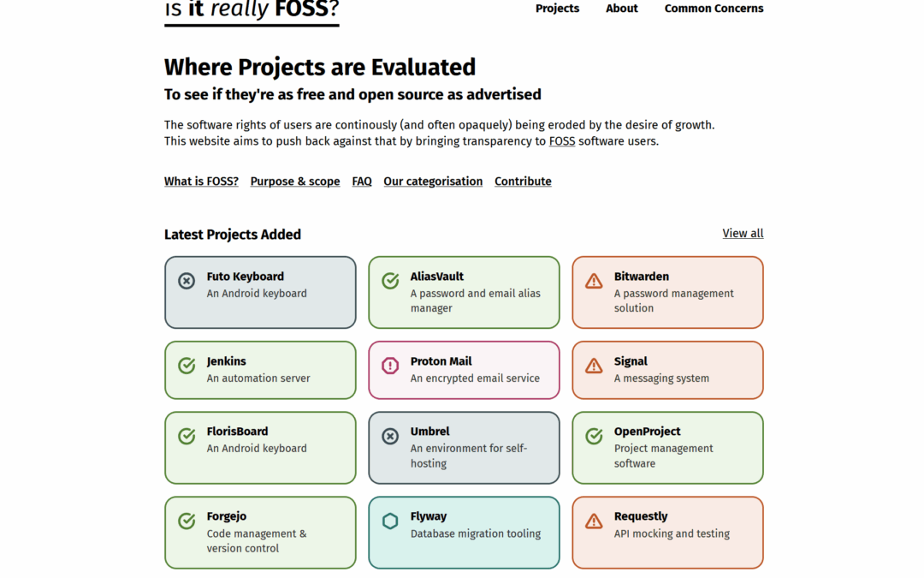924x578 pixels.
Task: Open the Requestly project title
Action: pyautogui.click(x=641, y=516)
